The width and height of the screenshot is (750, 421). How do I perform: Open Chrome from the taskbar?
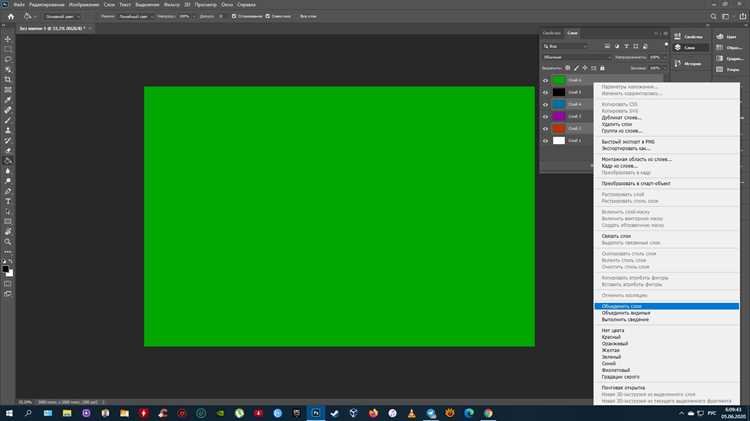488,413
